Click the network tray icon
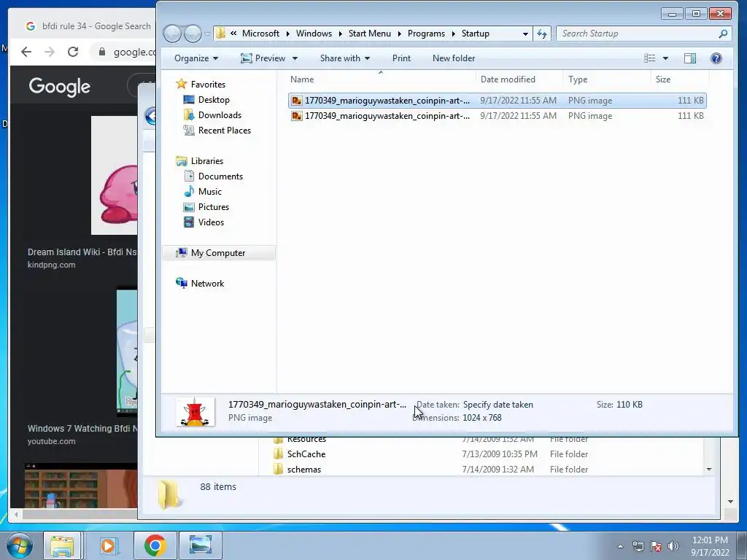 click(x=638, y=546)
